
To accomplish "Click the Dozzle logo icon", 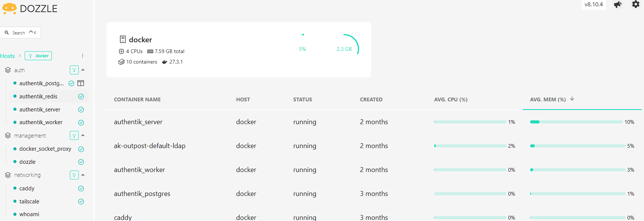I will pos(9,8).
